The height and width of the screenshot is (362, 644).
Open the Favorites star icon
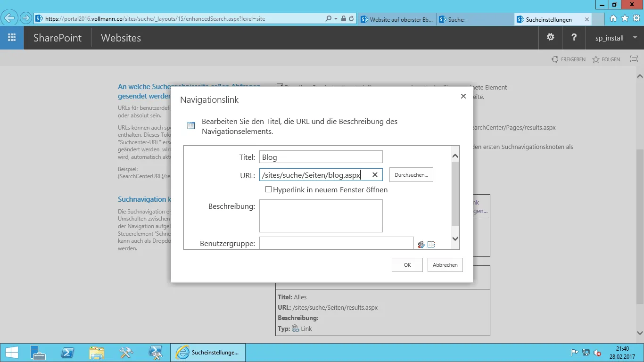625,18
